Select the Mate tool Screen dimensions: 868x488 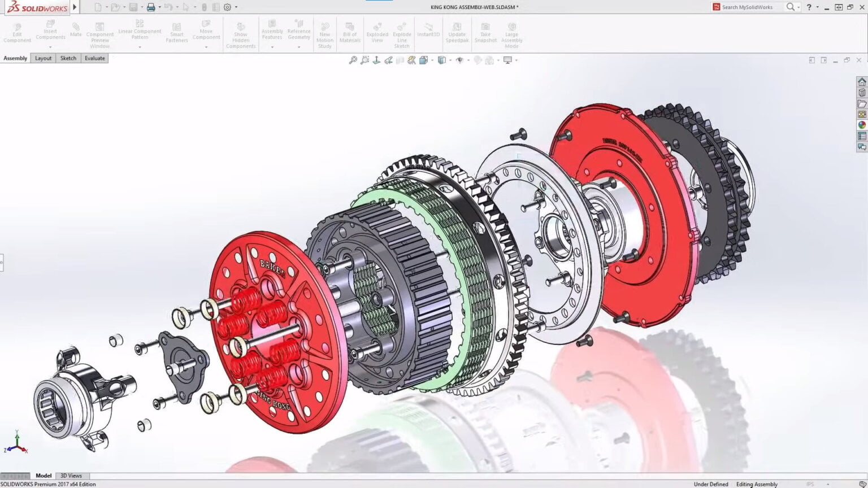(75, 32)
